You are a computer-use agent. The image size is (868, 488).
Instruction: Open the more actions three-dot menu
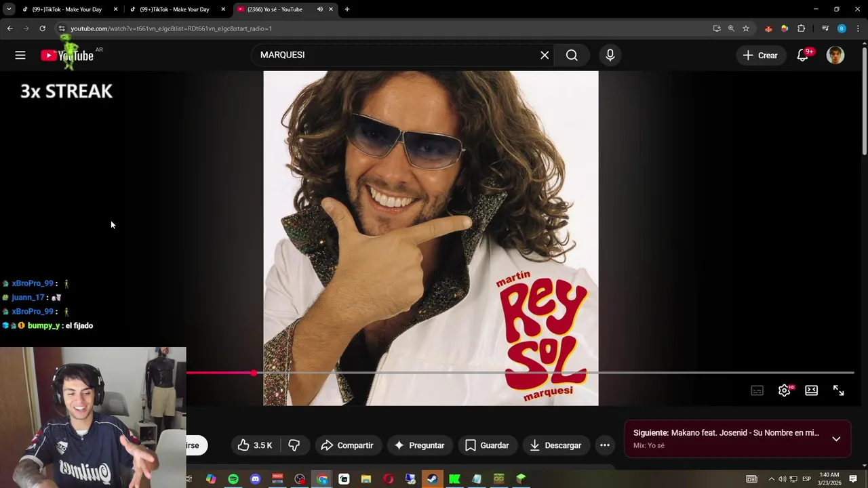[x=605, y=445]
